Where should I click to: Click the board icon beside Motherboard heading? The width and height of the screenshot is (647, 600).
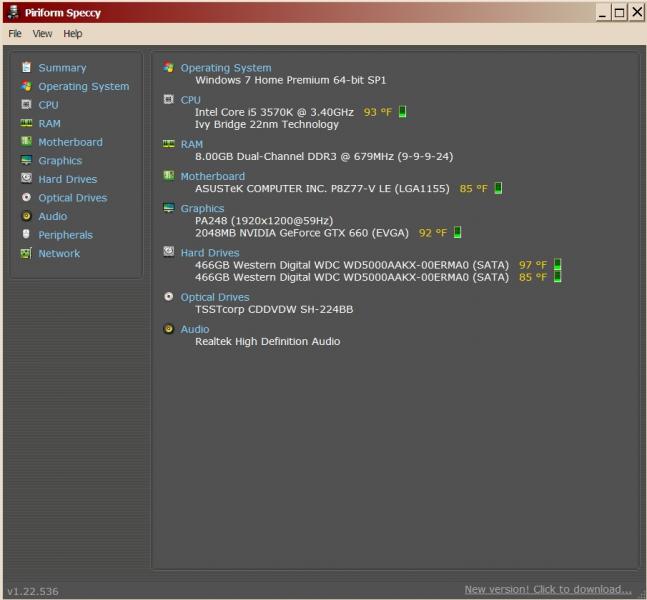click(x=169, y=175)
